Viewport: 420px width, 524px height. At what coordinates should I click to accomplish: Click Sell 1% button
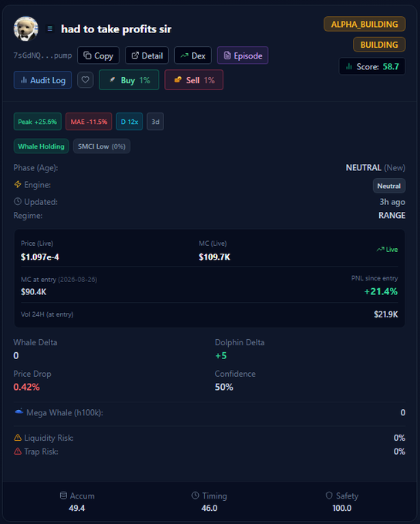(193, 80)
